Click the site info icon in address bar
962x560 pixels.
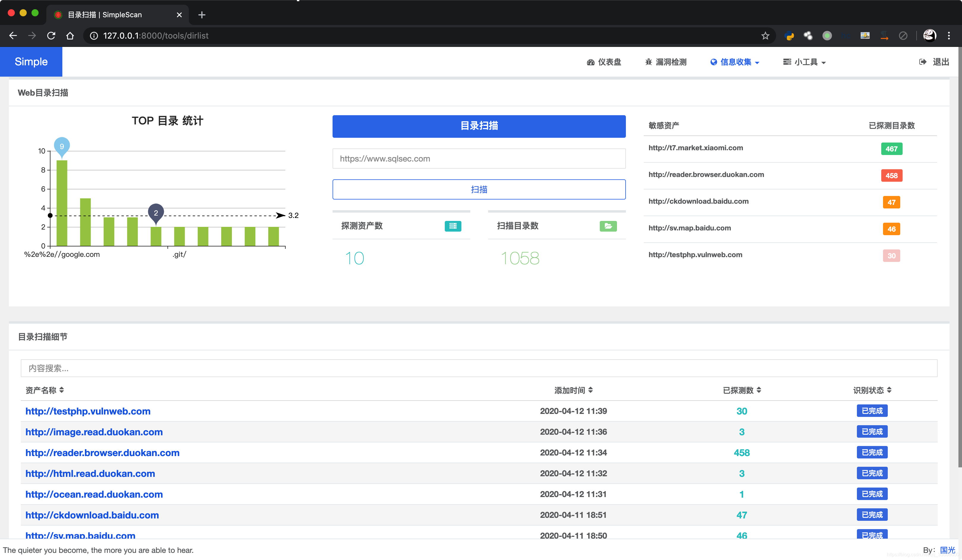[x=94, y=36]
